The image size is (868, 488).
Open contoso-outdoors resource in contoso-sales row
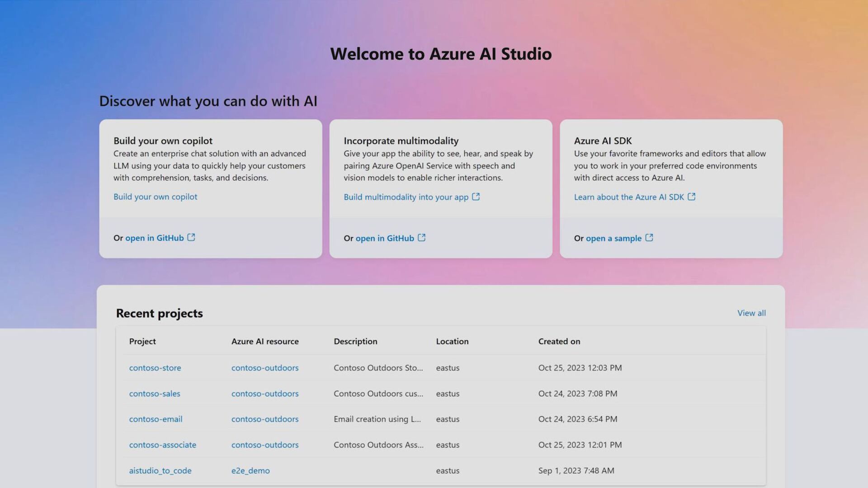point(265,394)
